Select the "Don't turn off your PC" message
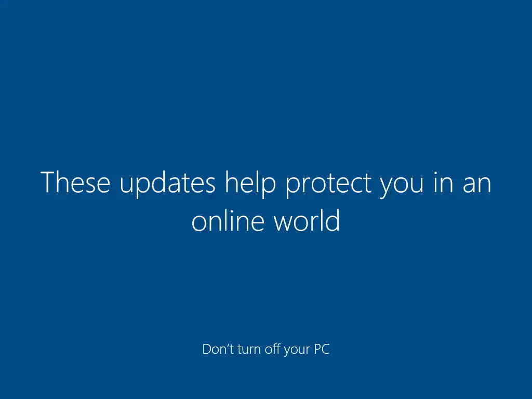Viewport: 532px width, 399px height. click(x=266, y=350)
